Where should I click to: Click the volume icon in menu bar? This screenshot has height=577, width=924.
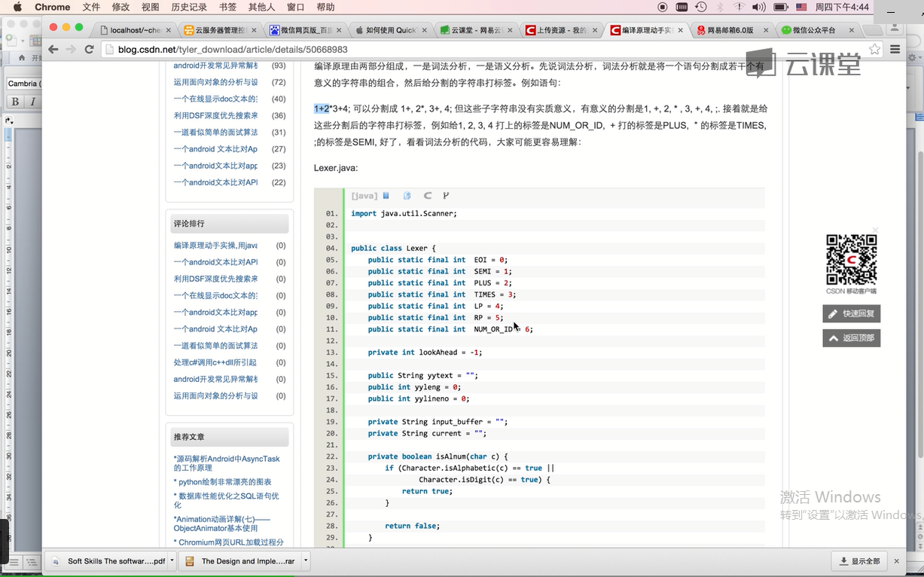[759, 7]
